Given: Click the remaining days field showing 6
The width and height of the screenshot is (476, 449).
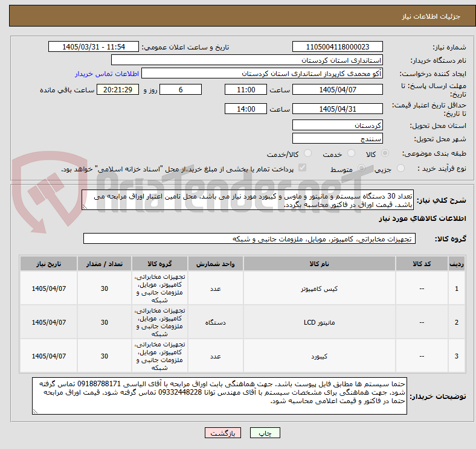Looking at the screenshot, I should point(181,89).
